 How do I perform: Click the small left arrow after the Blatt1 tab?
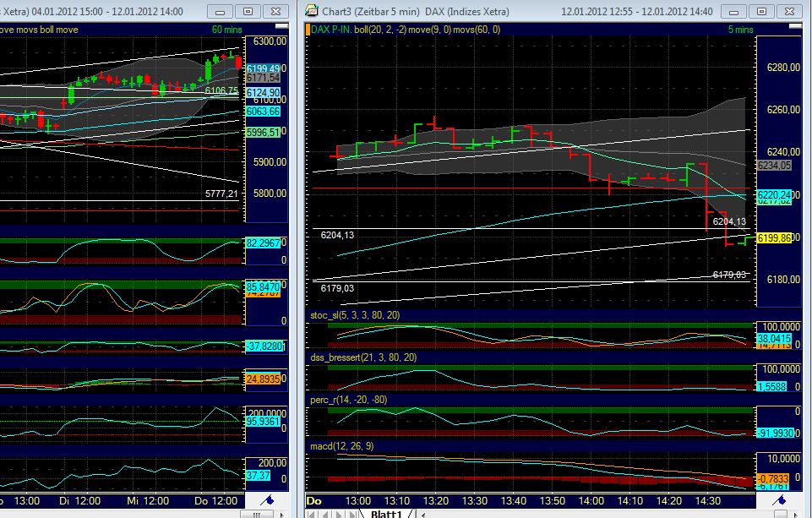point(422,512)
